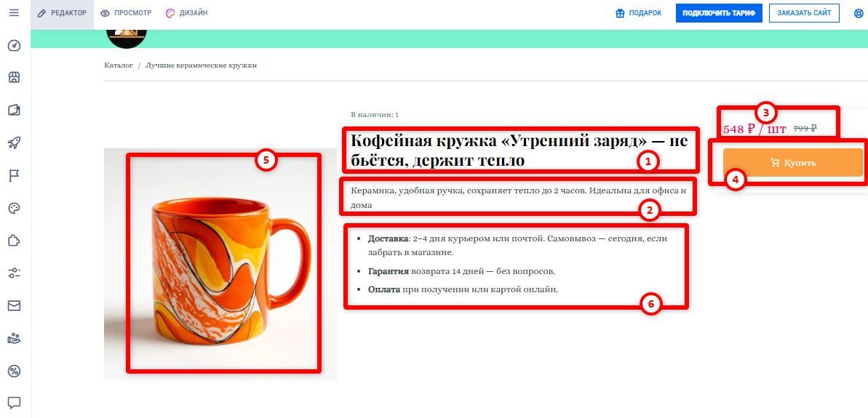Click the description text starting with Керамика
This screenshot has height=418, width=868.
(518, 198)
